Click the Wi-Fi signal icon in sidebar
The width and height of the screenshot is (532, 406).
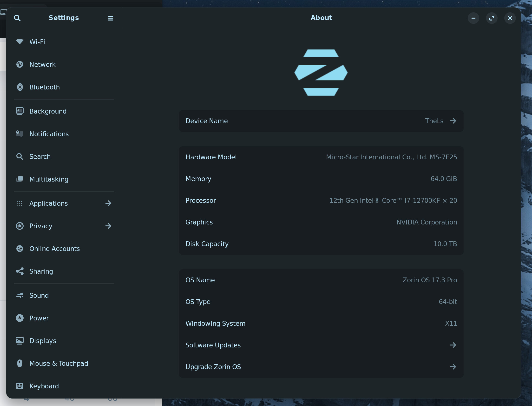[x=20, y=41]
